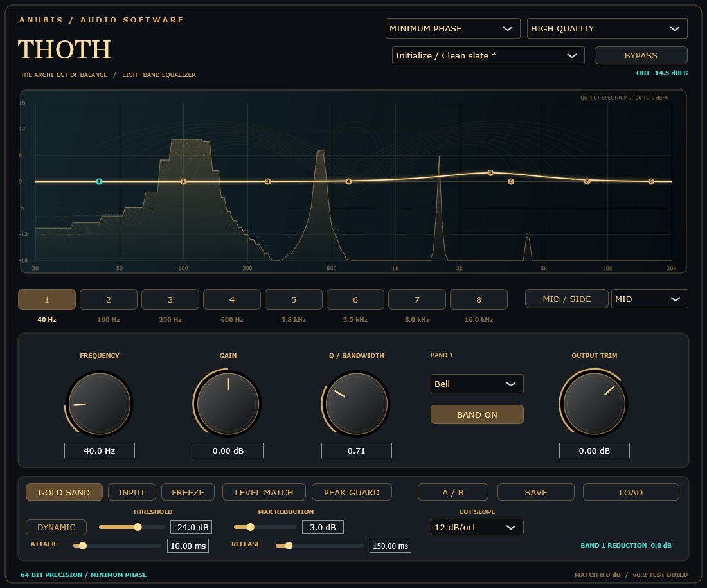Screen dimensions: 707x588
Task: Click the 100 Hz label under band 2
Action: [x=109, y=319]
